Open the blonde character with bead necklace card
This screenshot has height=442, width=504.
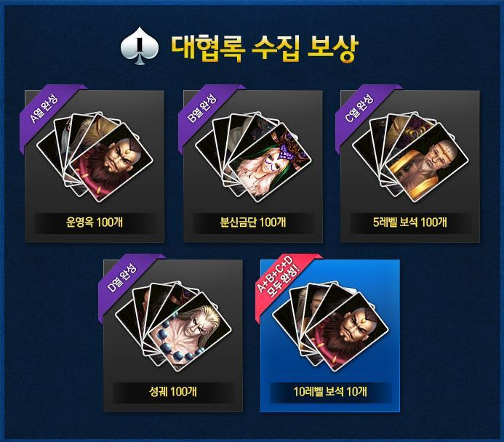coord(190,331)
